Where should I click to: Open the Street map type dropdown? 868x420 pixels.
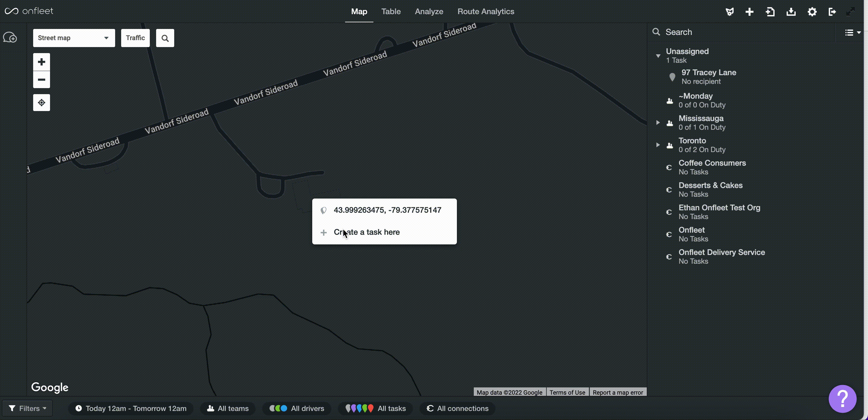(x=74, y=38)
